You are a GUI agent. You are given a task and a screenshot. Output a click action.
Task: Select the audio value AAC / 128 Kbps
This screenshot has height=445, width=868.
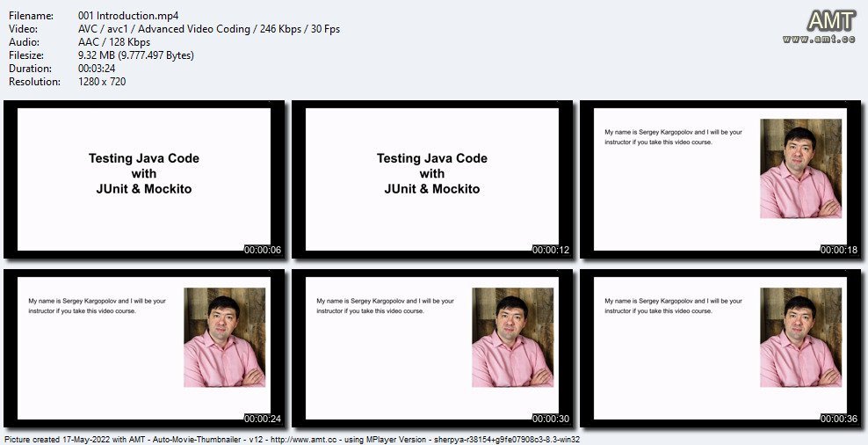(114, 42)
